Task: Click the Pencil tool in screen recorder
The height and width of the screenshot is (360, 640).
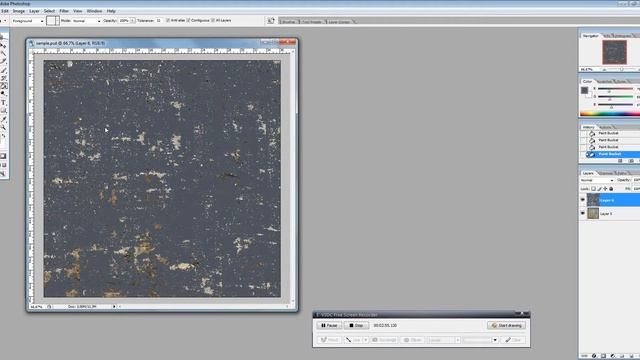Action: tap(329, 340)
